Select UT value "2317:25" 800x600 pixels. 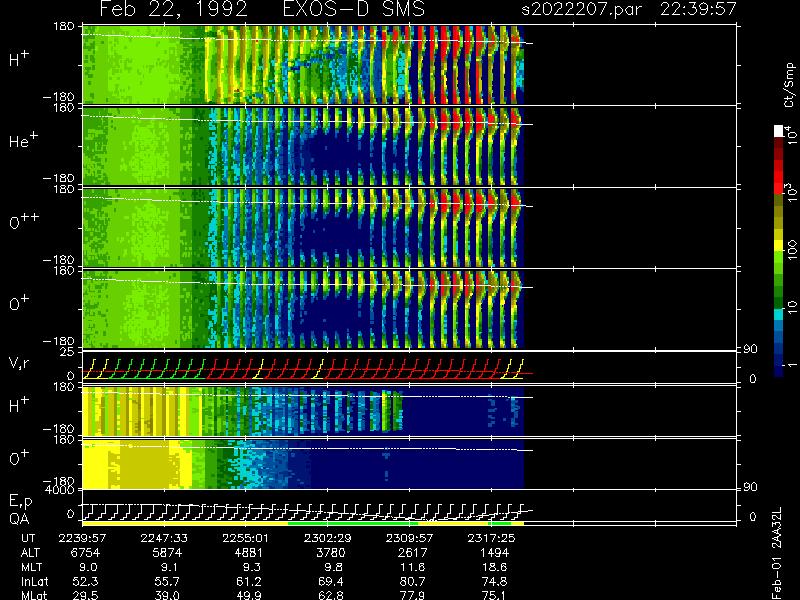(490, 538)
